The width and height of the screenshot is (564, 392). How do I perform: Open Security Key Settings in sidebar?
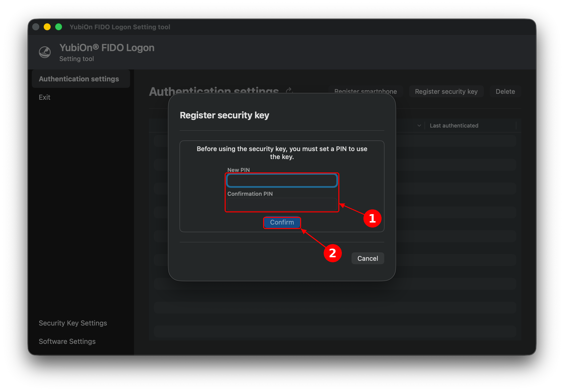tap(73, 323)
